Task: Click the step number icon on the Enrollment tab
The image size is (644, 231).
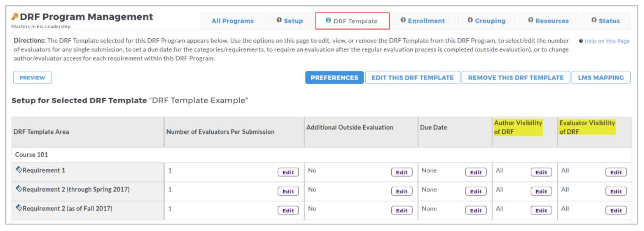Action: coord(403,20)
